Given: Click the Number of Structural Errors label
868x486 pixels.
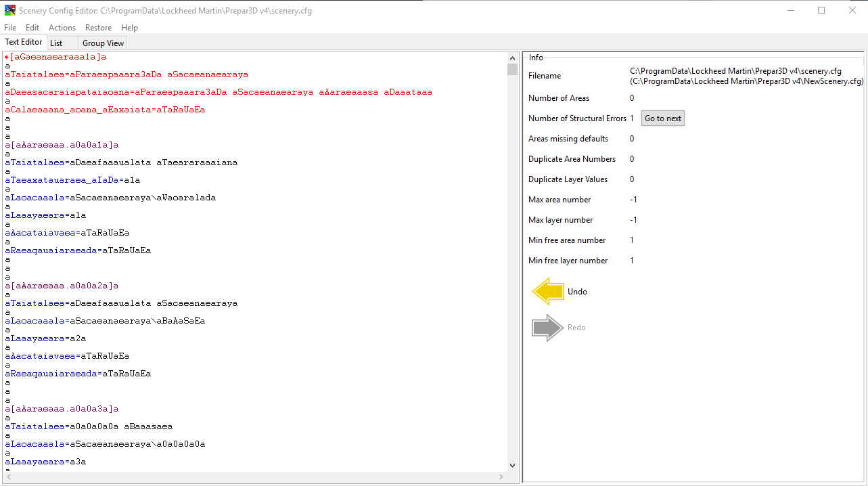Looking at the screenshot, I should tap(577, 118).
